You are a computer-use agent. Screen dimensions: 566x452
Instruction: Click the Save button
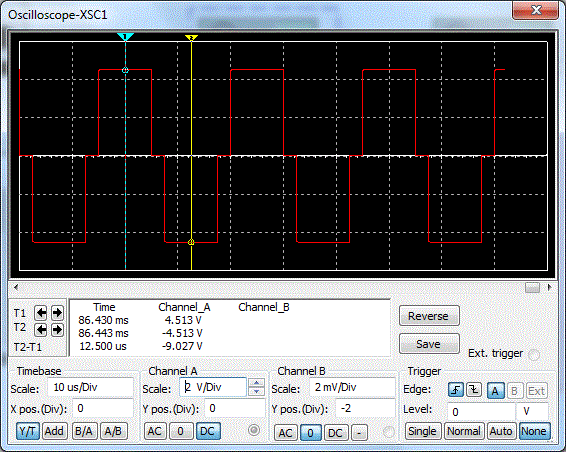tap(429, 344)
